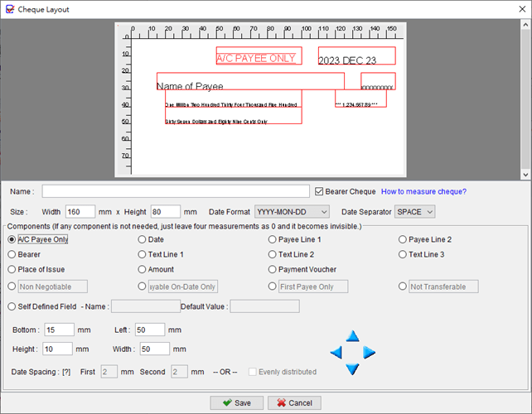Move component right with blue right arrow
Viewport: 532px width, 414px height.
point(369,352)
